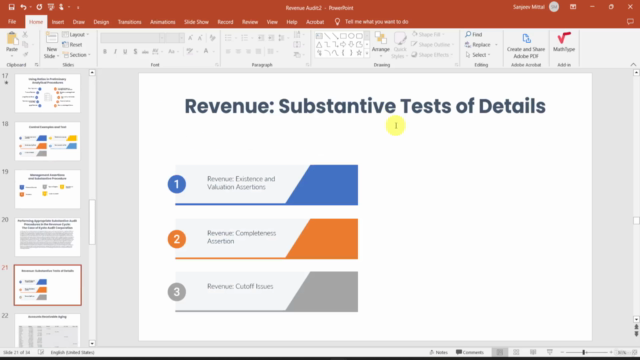Switch to the Insert tab

(x=58, y=22)
